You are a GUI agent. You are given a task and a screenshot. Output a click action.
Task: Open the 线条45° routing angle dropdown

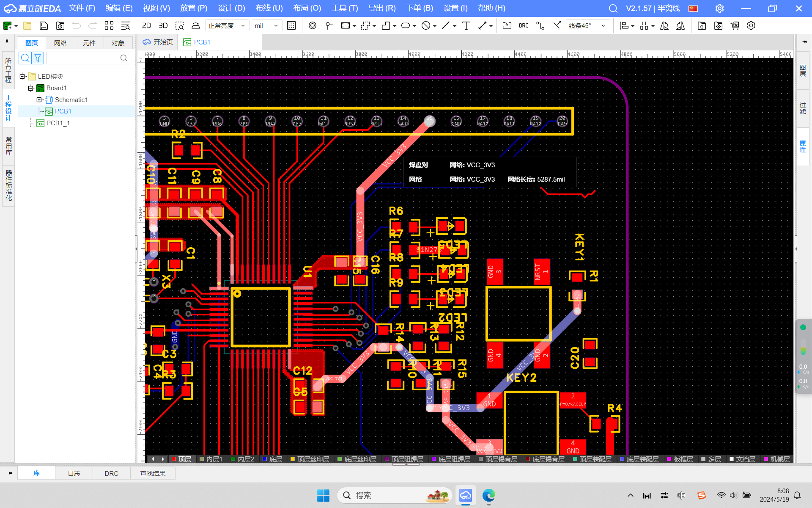click(587, 26)
